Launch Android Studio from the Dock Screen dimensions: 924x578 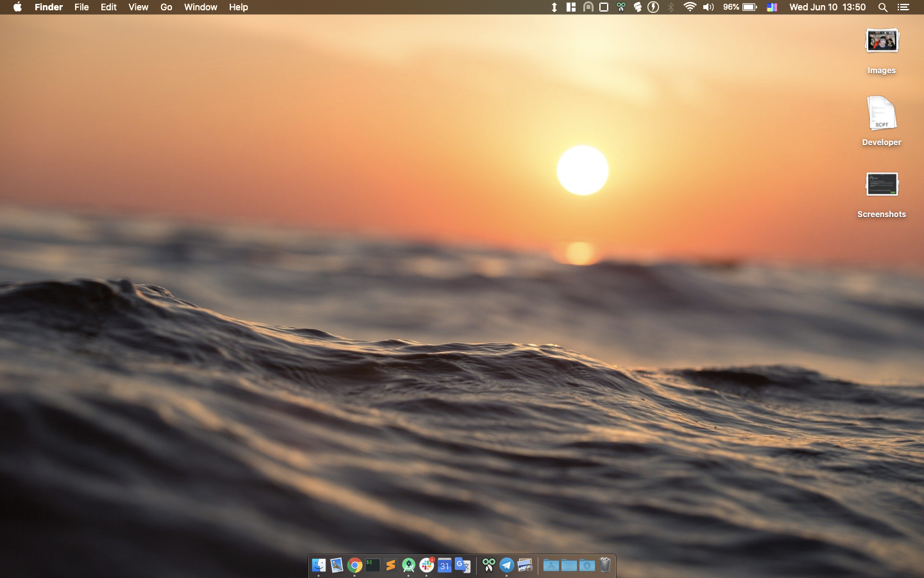click(409, 565)
